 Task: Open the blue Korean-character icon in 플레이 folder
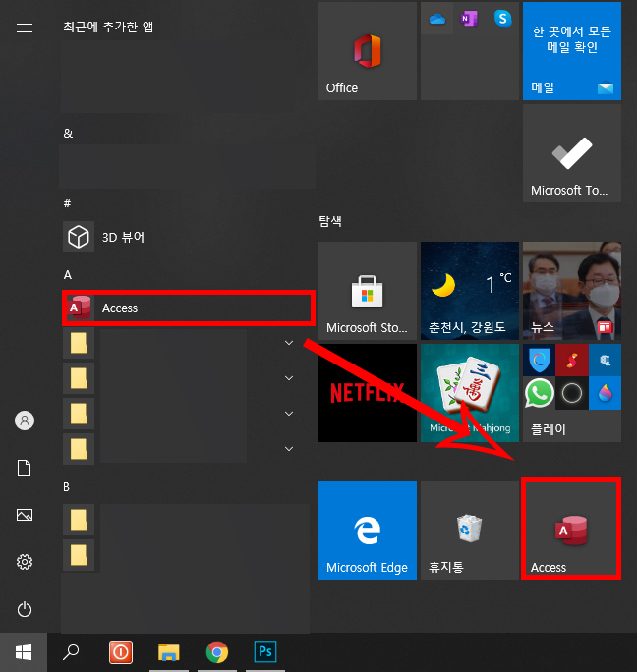[605, 360]
